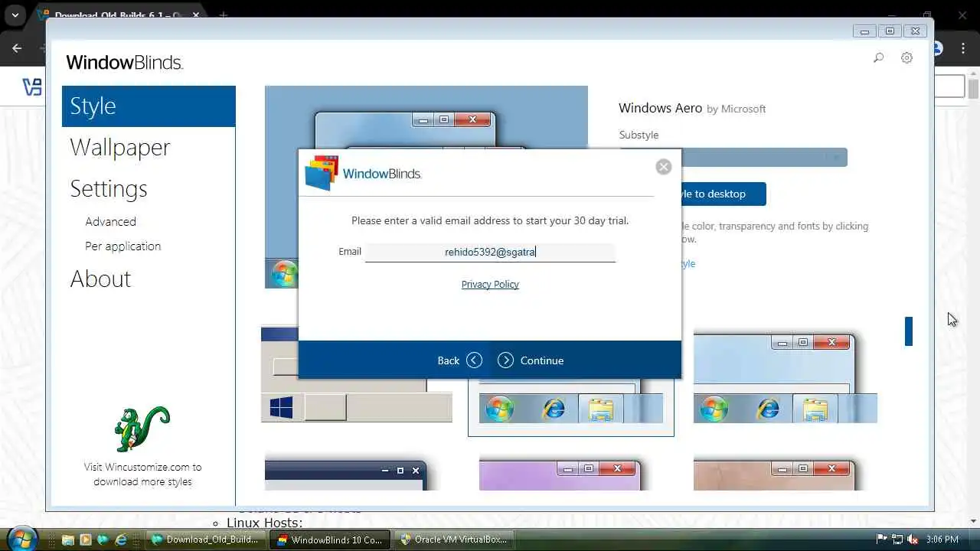Select the right Aero style thumbnail
The image size is (980, 551).
(785, 377)
